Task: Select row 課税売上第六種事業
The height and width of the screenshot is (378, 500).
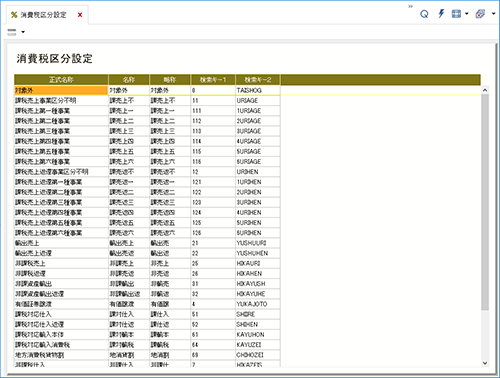Action: point(147,162)
